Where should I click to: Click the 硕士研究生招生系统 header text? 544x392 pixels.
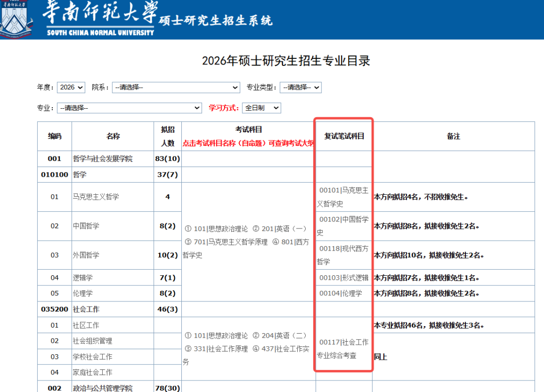[x=216, y=21]
